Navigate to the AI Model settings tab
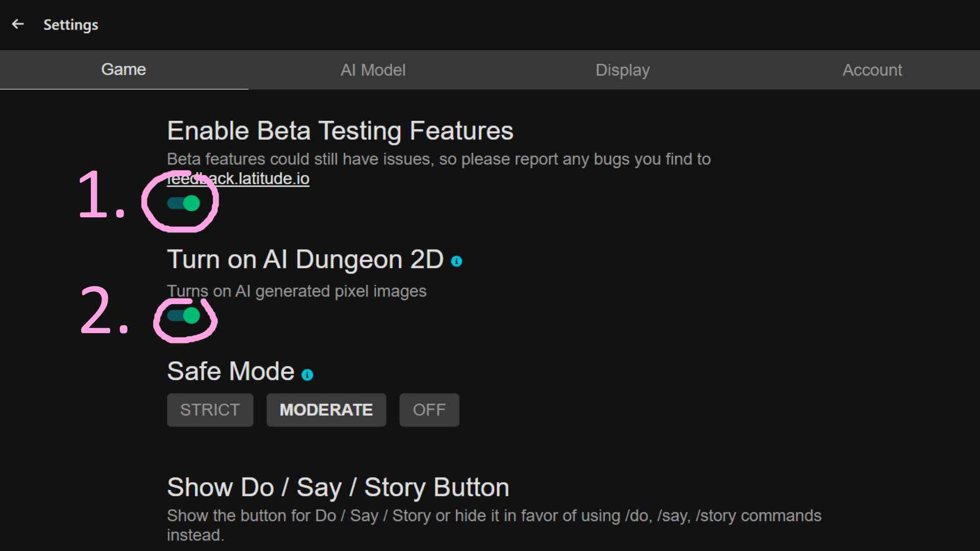This screenshot has height=551, width=980. coord(373,69)
